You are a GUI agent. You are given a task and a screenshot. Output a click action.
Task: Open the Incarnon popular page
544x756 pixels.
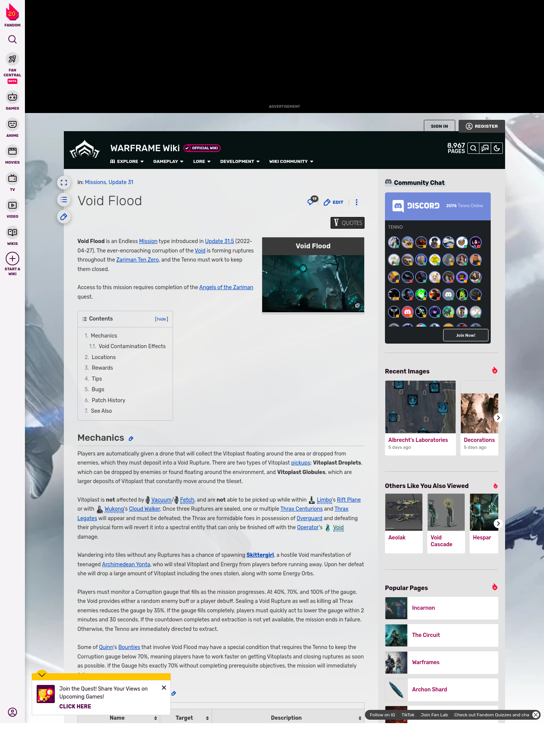(442, 608)
